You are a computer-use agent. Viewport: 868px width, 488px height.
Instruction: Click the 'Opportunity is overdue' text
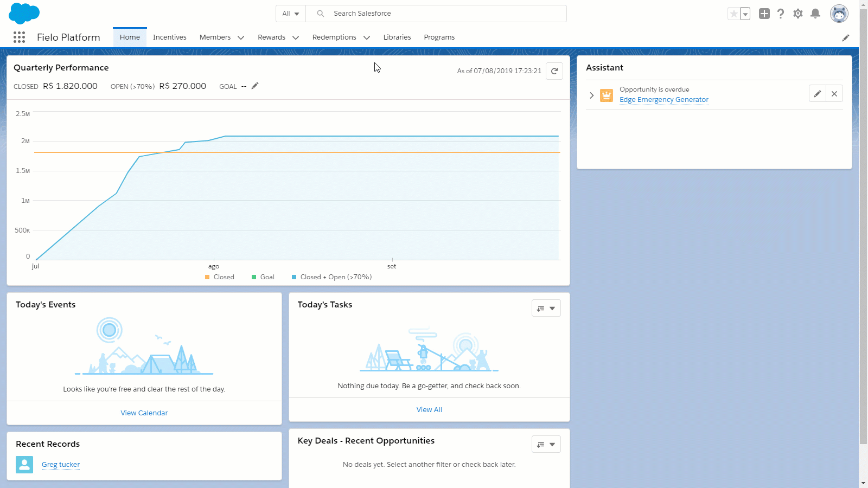point(654,89)
